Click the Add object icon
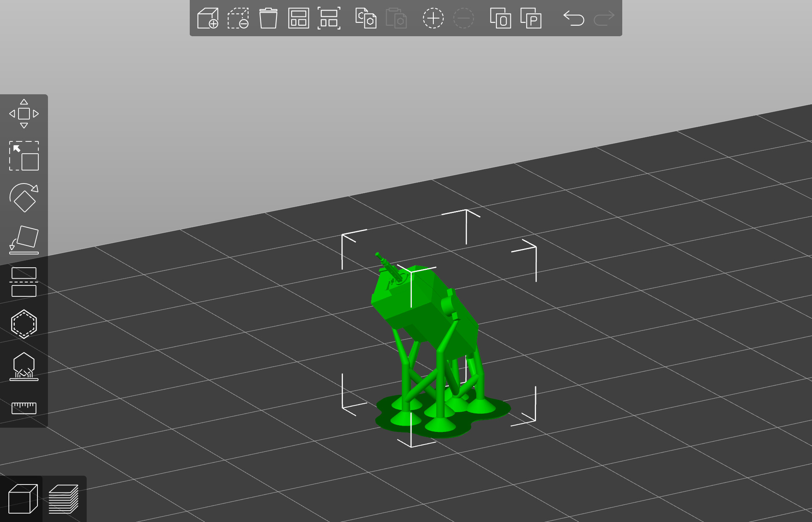812x522 pixels. [x=208, y=18]
